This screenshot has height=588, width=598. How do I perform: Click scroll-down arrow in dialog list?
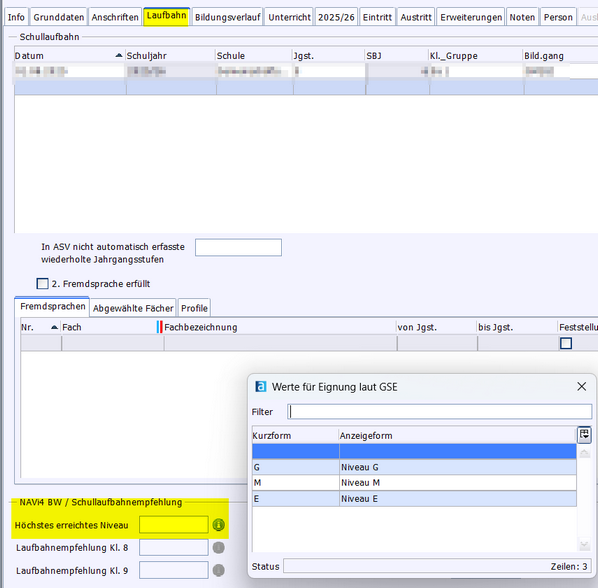[584, 545]
